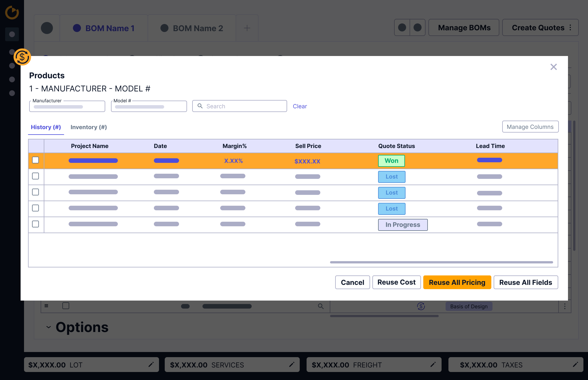
Task: Click pencil icon on LOT total
Action: (151, 364)
